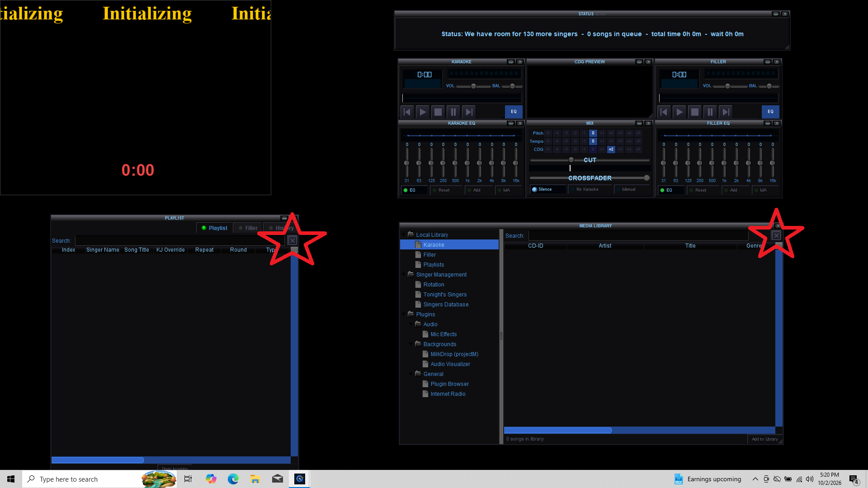Adjust the Karaoke player VOL slider

(473, 86)
